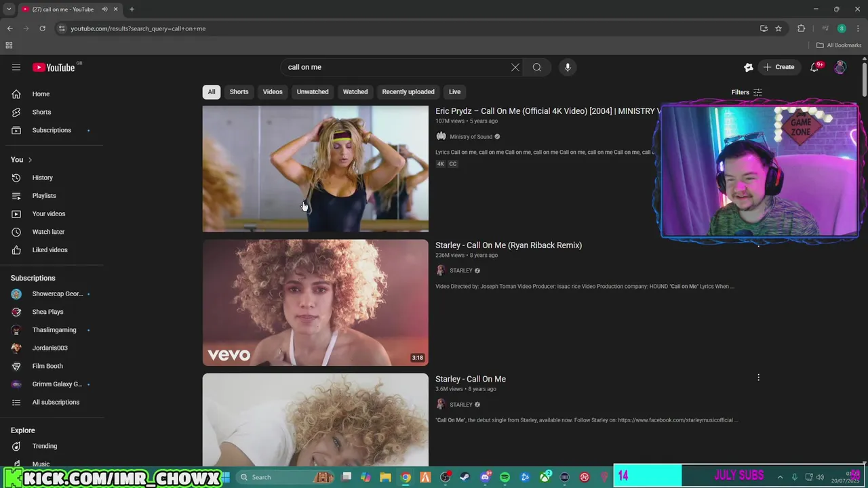Screen dimensions: 868x488
Task: Play Starley Ryan Riback Remix vevo thumbnail
Action: (x=315, y=303)
